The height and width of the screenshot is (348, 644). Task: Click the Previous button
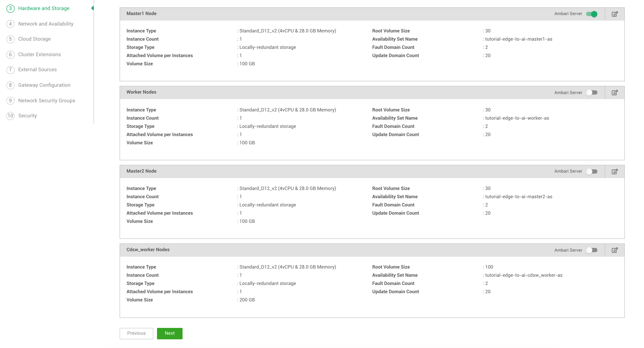click(136, 333)
